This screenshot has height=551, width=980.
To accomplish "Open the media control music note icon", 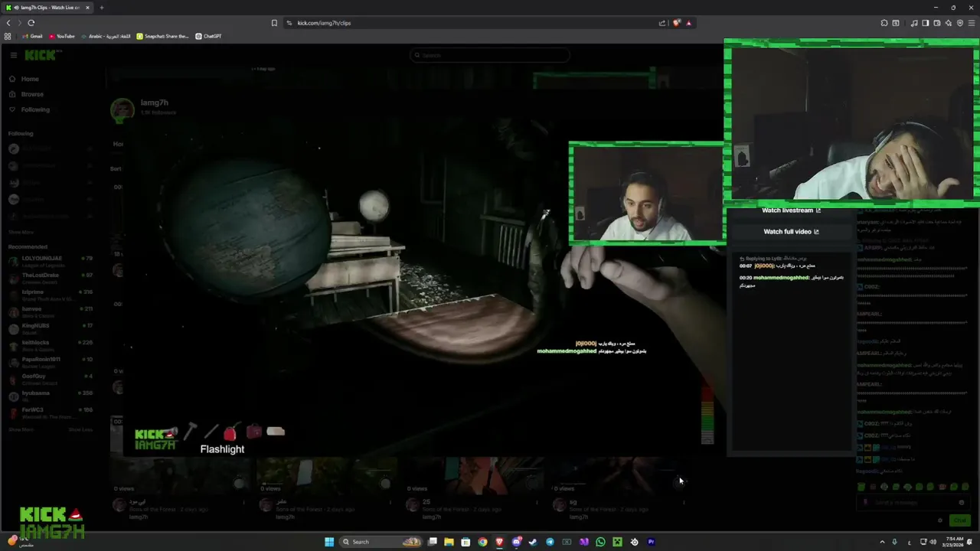I will pos(914,23).
